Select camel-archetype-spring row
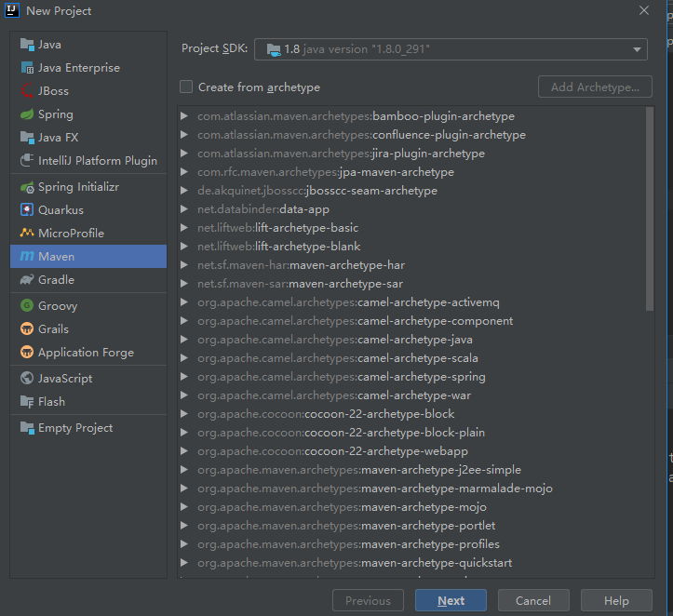This screenshot has height=616, width=673. tap(412, 377)
